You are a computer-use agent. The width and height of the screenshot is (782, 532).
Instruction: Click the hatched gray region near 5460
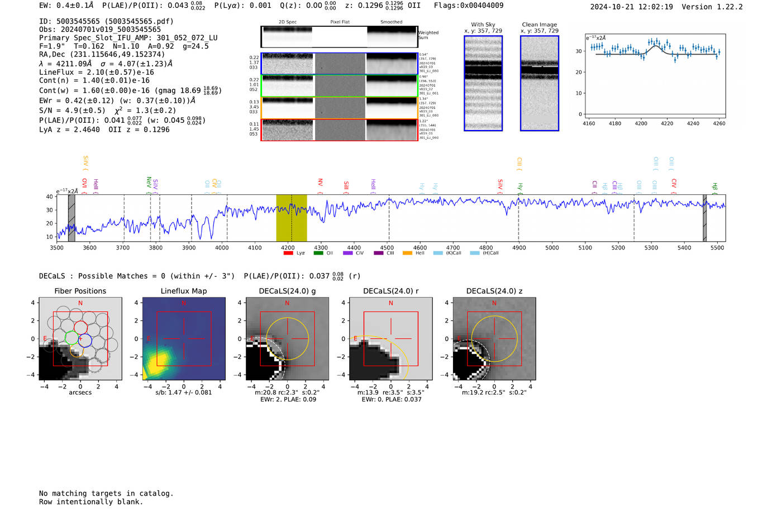[705, 218]
